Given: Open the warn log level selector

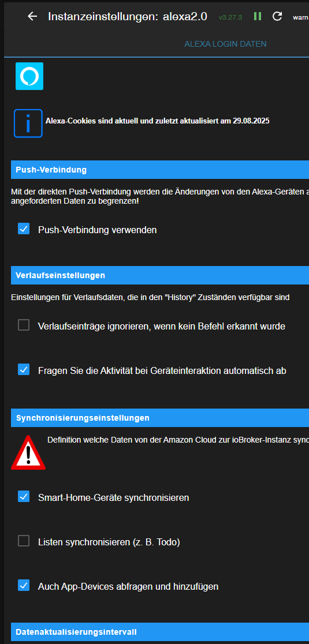Looking at the screenshot, I should click(301, 17).
